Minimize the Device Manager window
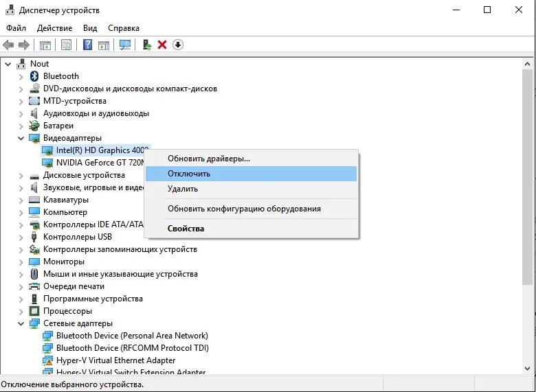This screenshot has width=536, height=392. (456, 10)
